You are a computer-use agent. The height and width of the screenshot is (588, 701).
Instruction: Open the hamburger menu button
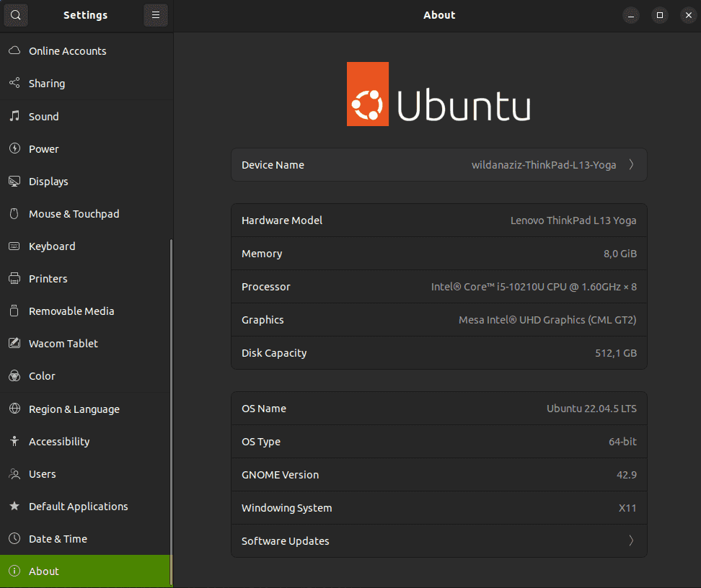(x=155, y=15)
